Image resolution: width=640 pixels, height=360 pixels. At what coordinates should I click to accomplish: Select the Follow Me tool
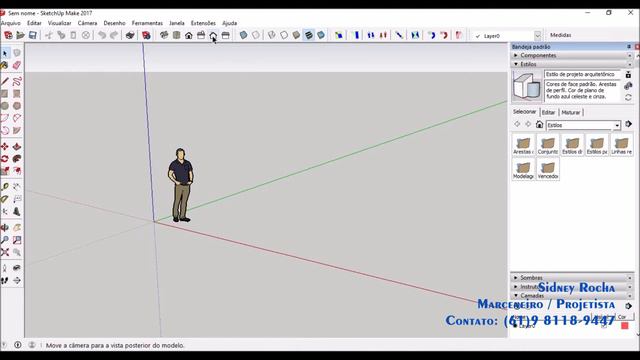click(17, 159)
